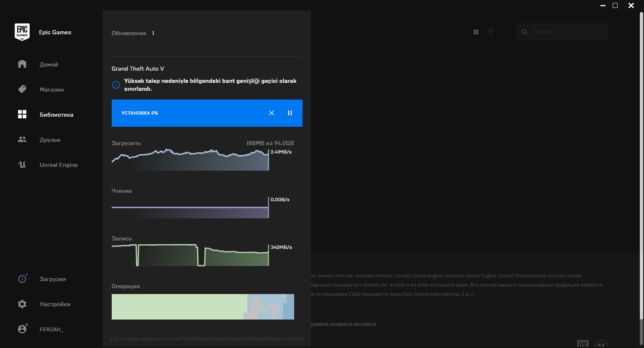Screen dimensions: 644x348
Task: Click the УСТАНОВКА 0% progress bar
Action: (x=207, y=113)
